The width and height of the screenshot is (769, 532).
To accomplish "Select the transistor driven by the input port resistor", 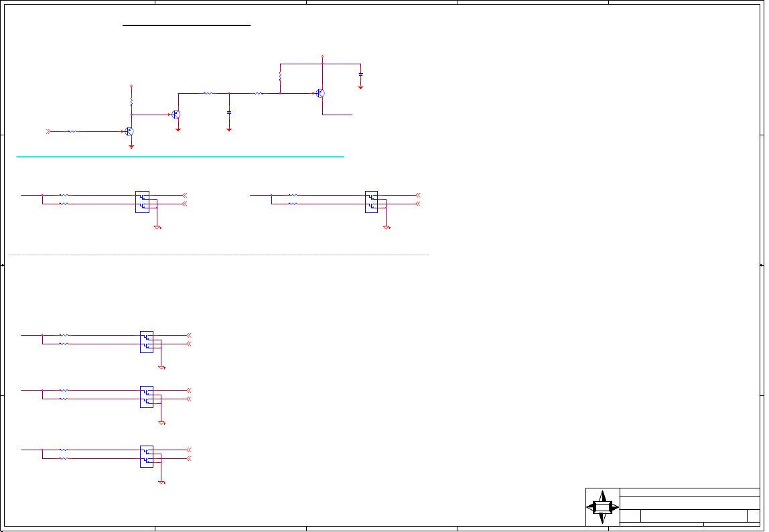I will [129, 131].
